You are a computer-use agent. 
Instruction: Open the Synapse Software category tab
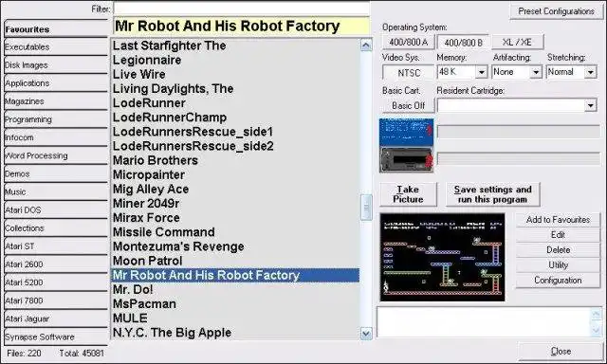(x=56, y=337)
